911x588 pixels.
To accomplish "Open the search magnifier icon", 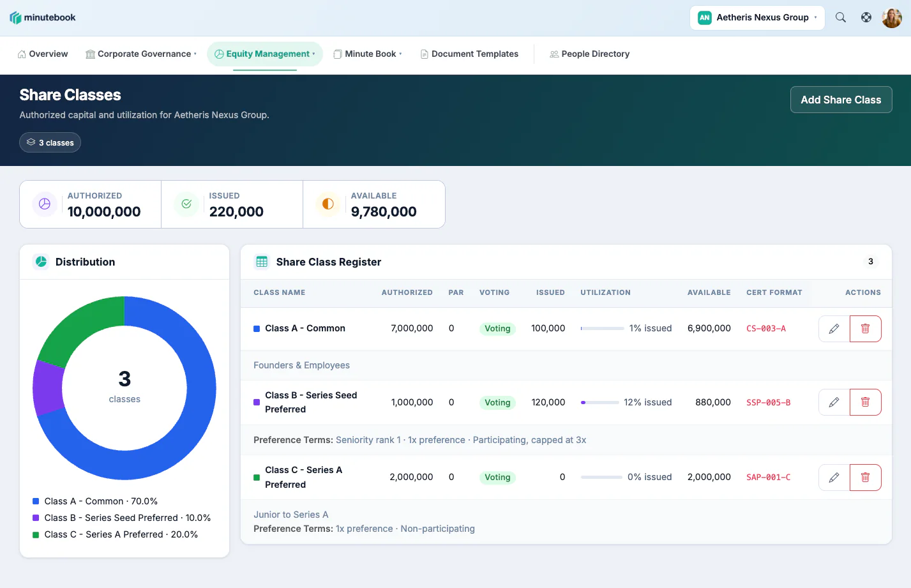I will point(841,18).
